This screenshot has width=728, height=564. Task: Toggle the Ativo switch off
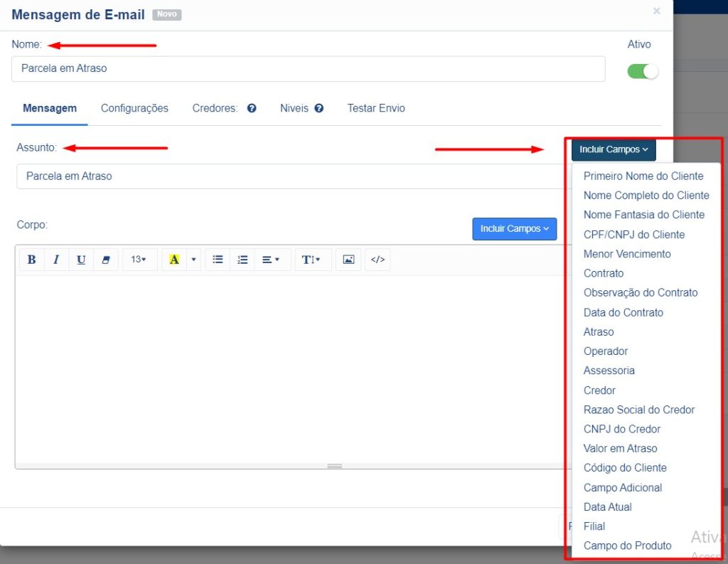643,71
